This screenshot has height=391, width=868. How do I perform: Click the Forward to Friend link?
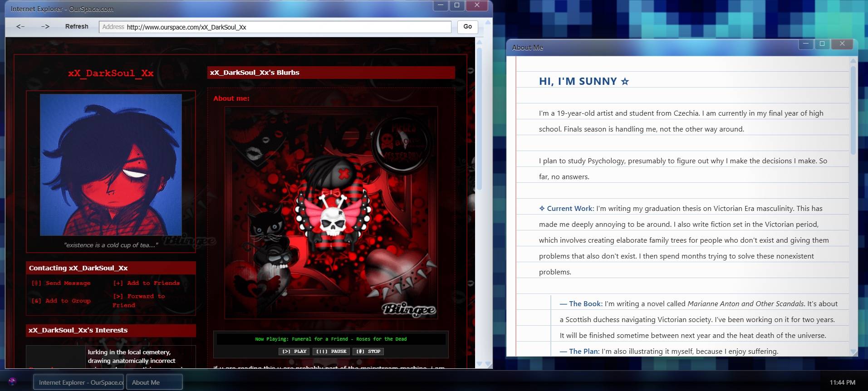pos(139,301)
